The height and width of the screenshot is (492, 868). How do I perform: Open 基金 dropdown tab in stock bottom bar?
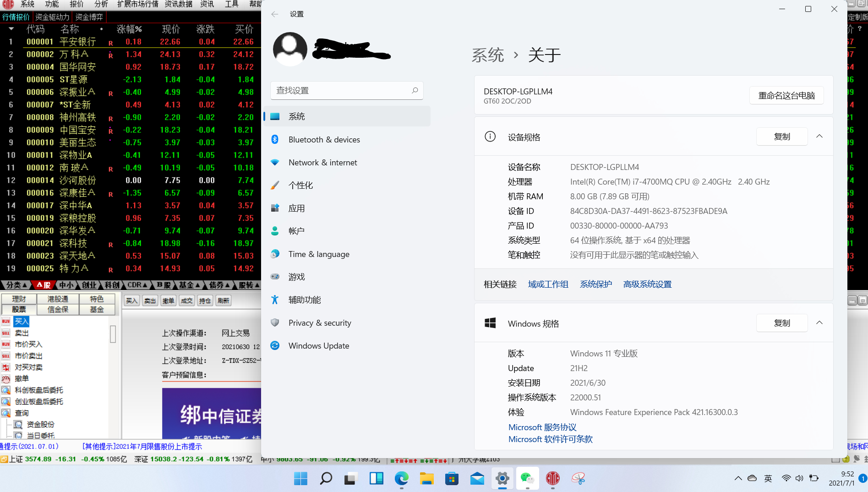[x=189, y=285]
